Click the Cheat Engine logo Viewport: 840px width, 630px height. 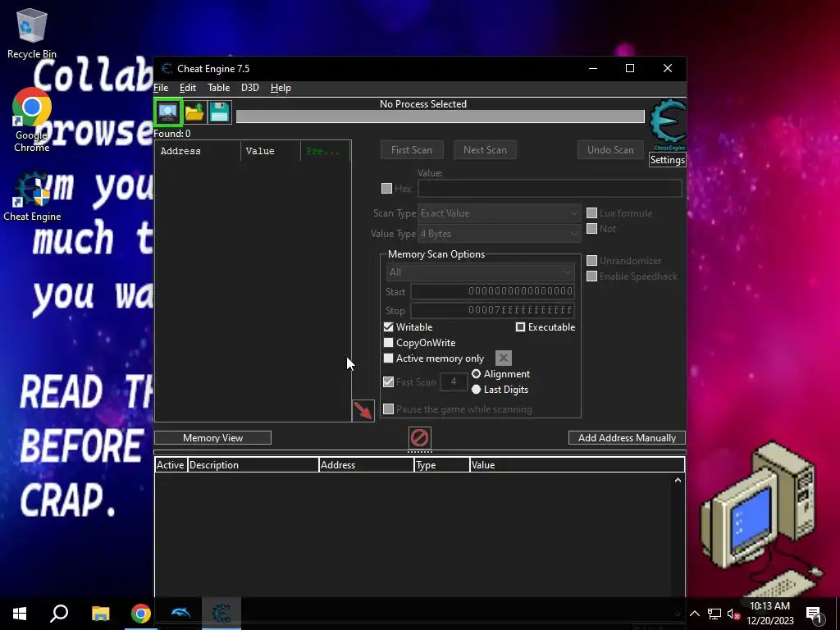tap(668, 125)
